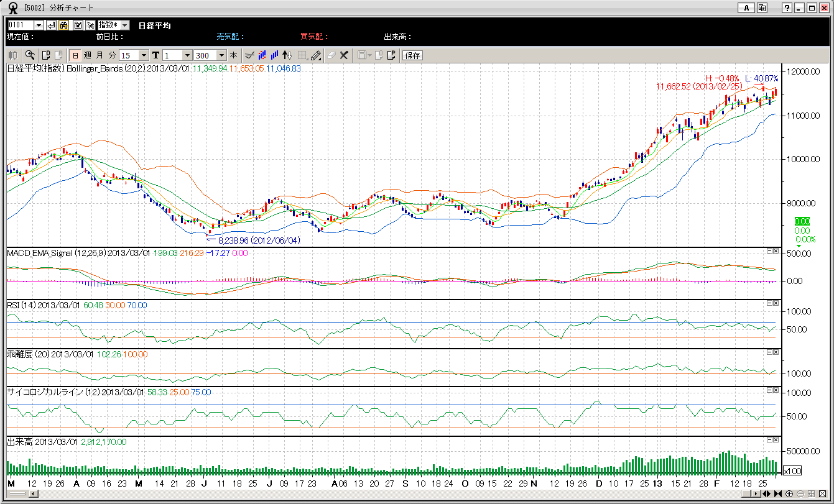
Task: Select the pencil drawing tool
Action: [x=317, y=55]
